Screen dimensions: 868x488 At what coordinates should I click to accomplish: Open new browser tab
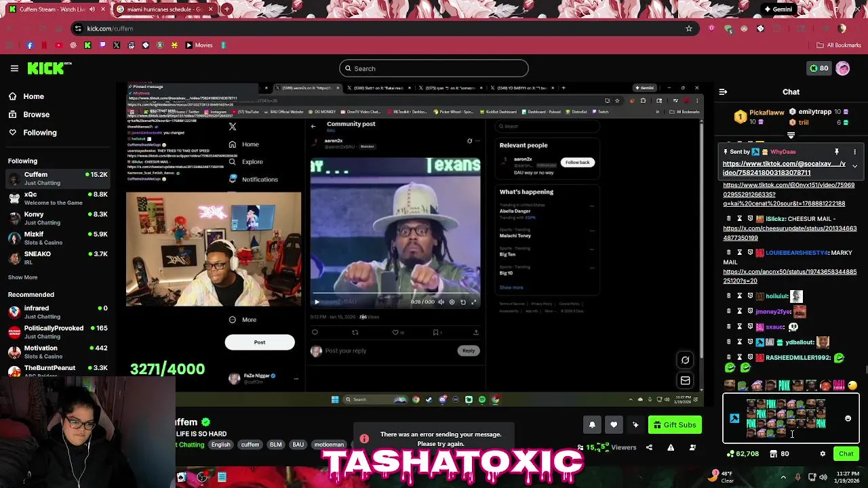(x=226, y=9)
